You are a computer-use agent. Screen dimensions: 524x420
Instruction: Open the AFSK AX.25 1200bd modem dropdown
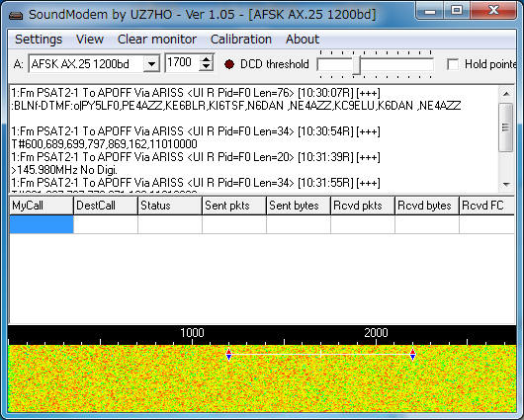(151, 63)
